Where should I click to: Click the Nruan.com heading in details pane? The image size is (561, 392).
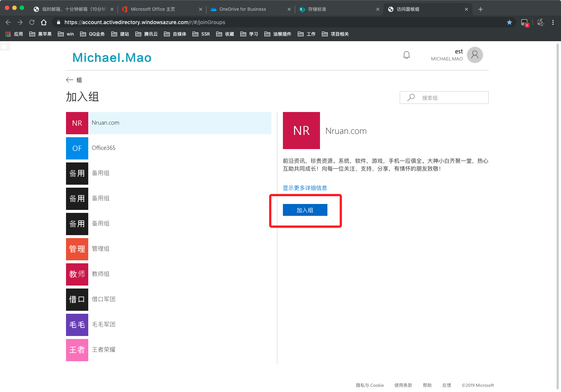(x=346, y=131)
